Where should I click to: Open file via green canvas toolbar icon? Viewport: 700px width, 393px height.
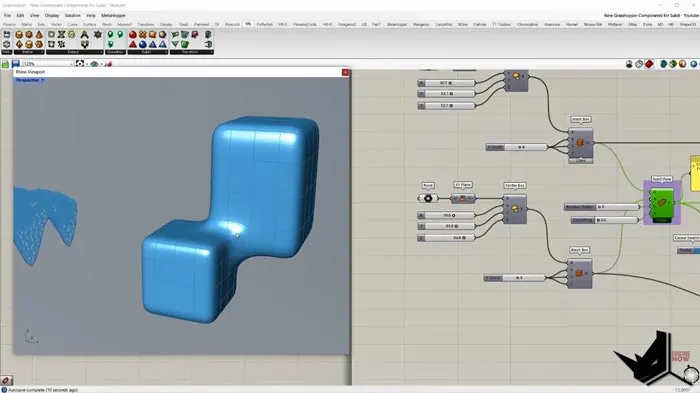[5, 64]
